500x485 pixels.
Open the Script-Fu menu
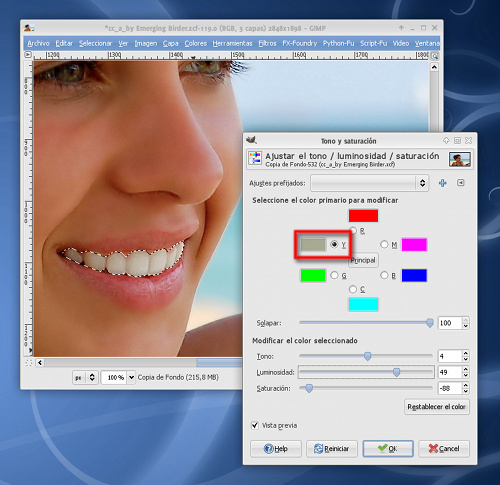point(374,43)
